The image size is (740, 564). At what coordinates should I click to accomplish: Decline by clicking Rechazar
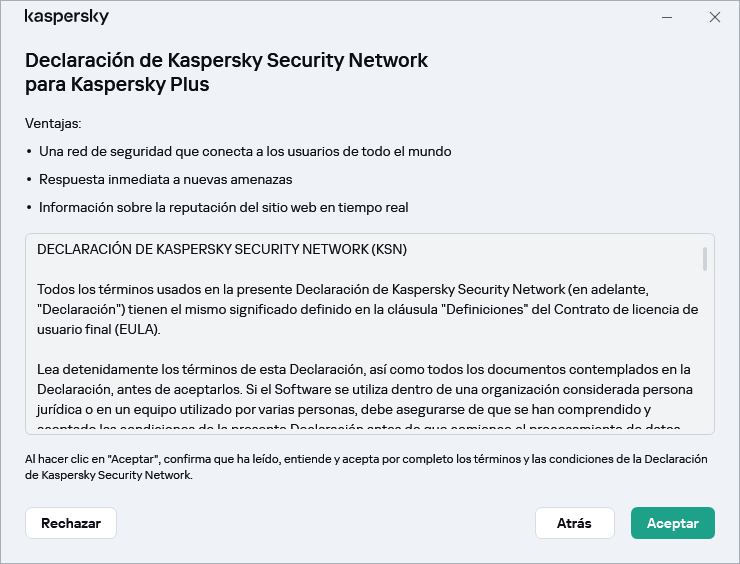coord(70,523)
